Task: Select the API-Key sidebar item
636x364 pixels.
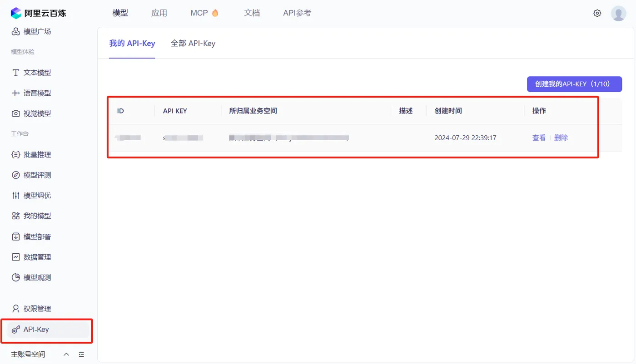Action: click(49, 330)
